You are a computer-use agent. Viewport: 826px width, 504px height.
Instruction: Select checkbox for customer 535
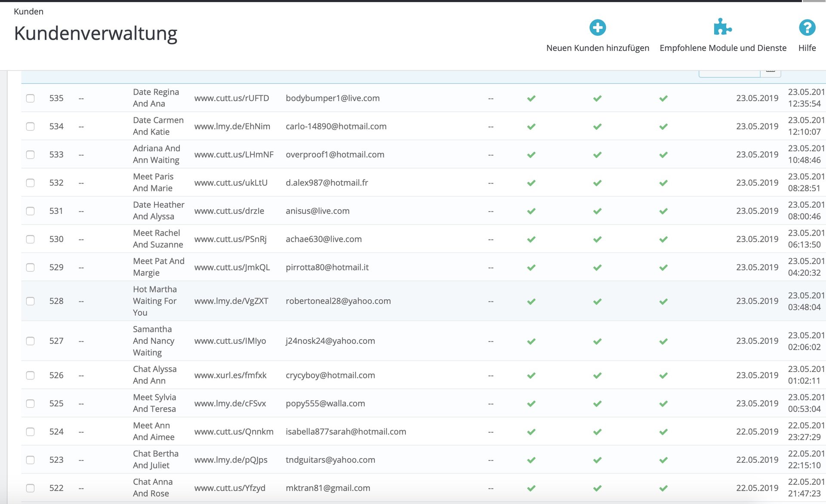[30, 98]
